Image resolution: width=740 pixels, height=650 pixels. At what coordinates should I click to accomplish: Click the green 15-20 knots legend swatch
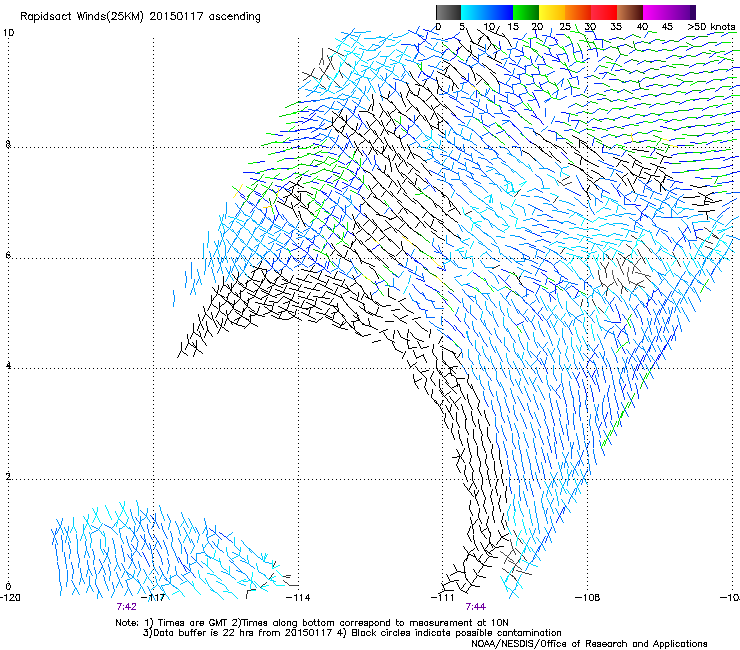pyautogui.click(x=526, y=12)
